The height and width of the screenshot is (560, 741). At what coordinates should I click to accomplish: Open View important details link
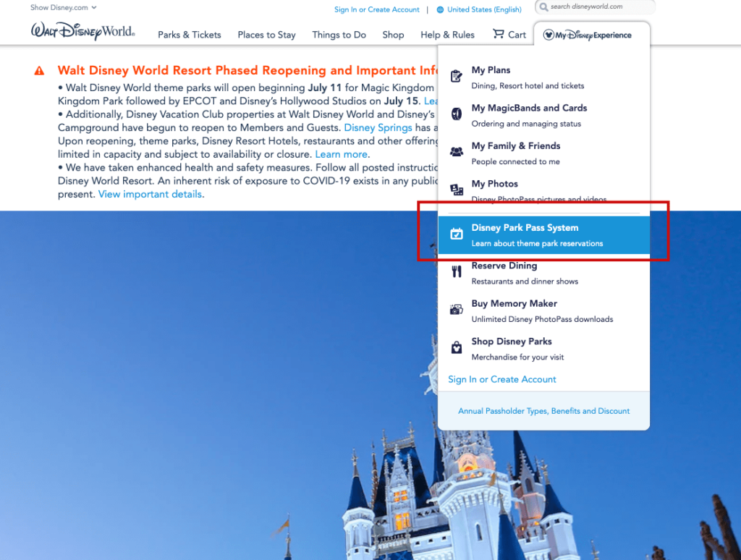pos(151,194)
